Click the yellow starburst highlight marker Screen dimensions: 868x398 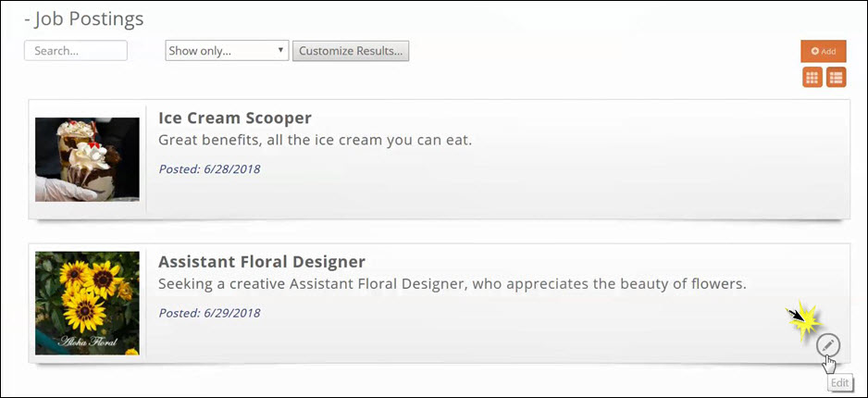click(x=805, y=321)
